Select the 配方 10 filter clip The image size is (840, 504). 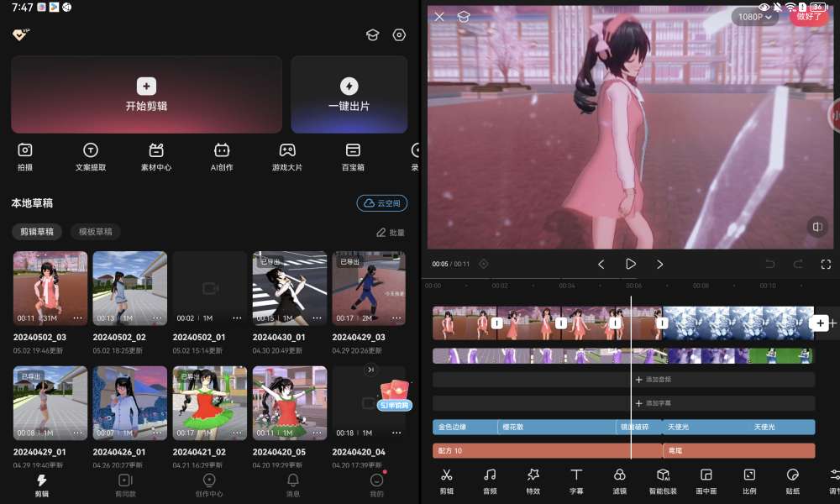tap(548, 451)
